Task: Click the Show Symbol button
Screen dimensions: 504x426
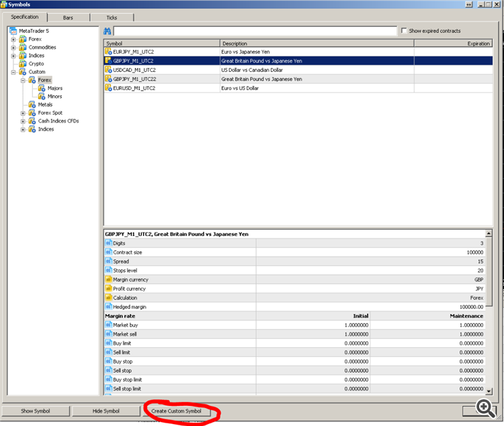Action: (36, 411)
